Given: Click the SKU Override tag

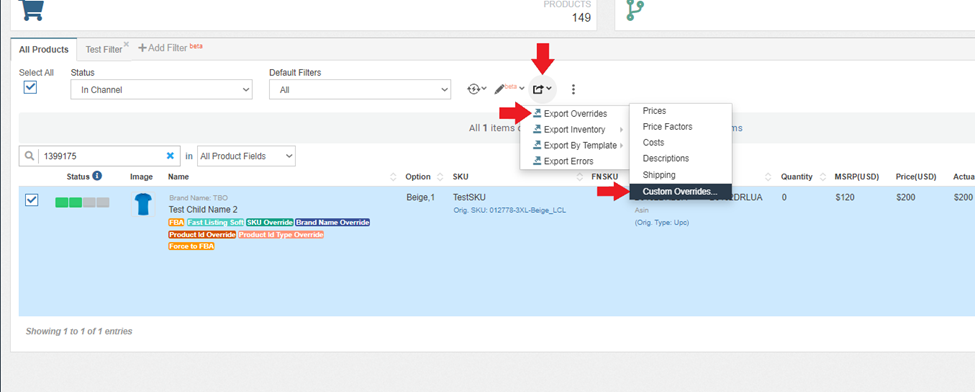Looking at the screenshot, I should [x=269, y=222].
